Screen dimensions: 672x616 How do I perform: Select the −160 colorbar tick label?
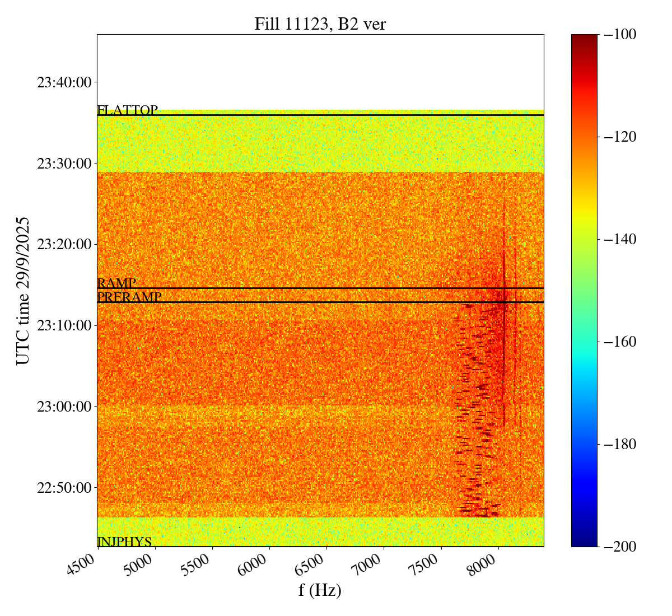[x=618, y=342]
